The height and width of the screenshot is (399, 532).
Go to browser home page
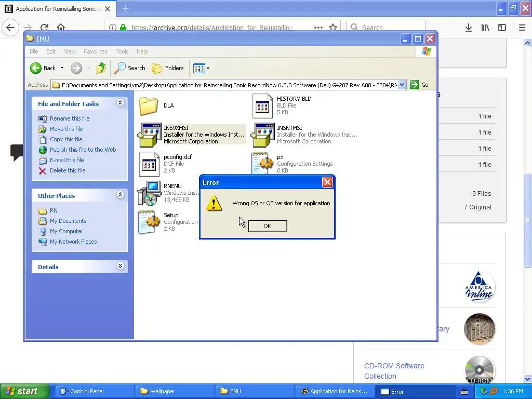61,27
